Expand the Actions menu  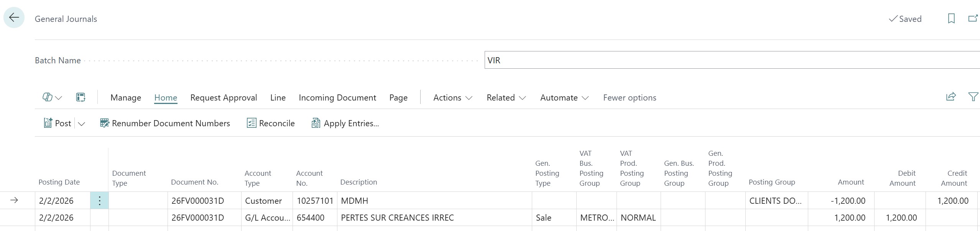tap(452, 97)
